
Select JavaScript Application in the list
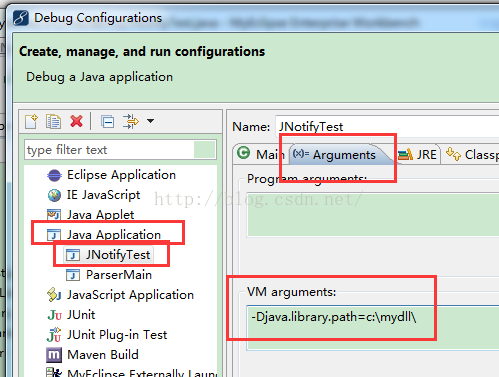pos(120,295)
